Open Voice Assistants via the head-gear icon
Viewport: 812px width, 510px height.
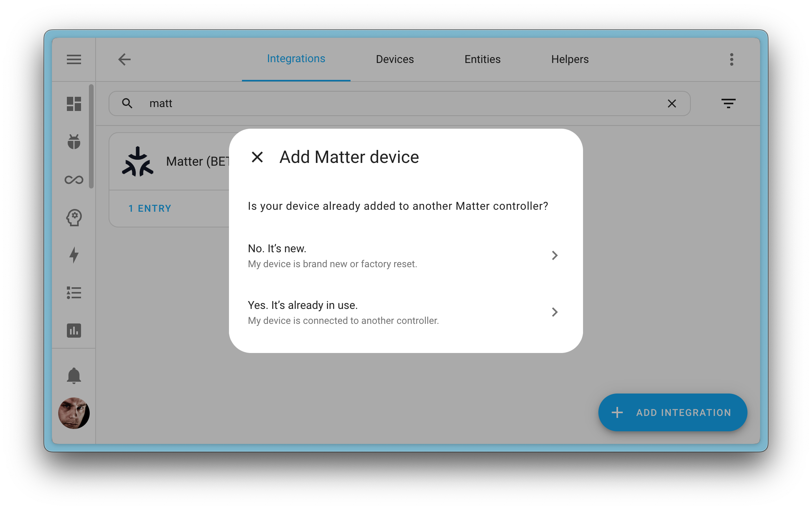[x=74, y=217]
